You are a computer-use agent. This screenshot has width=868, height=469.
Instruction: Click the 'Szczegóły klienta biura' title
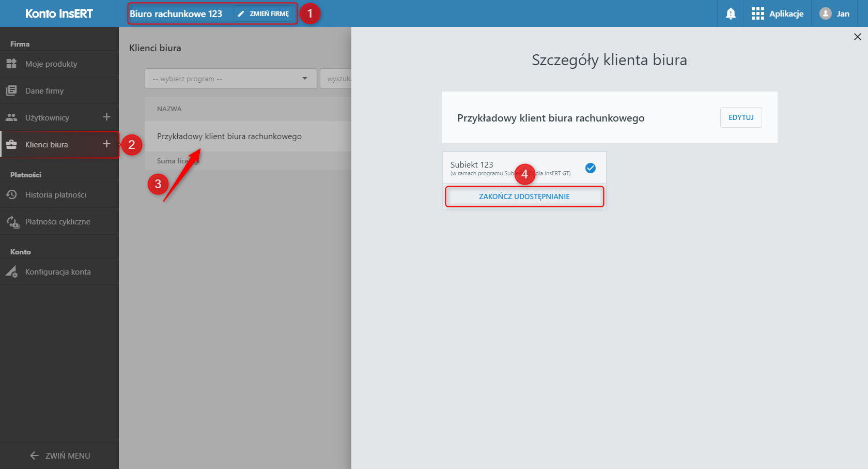point(610,60)
